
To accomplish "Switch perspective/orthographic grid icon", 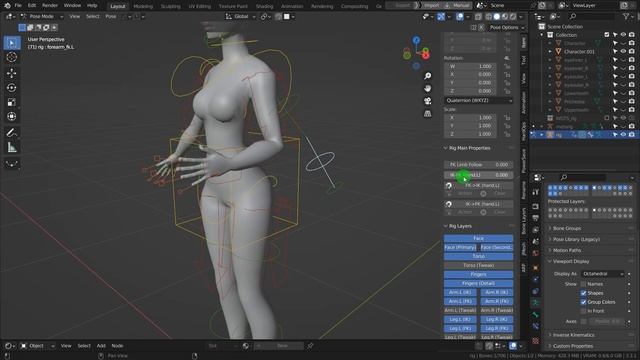I will [x=427, y=113].
